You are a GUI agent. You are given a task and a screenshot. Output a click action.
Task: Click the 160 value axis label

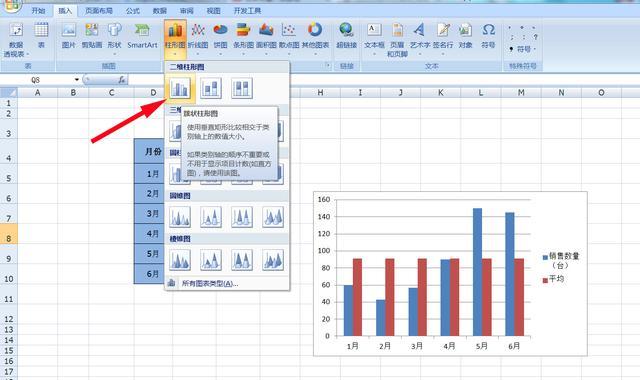click(324, 200)
